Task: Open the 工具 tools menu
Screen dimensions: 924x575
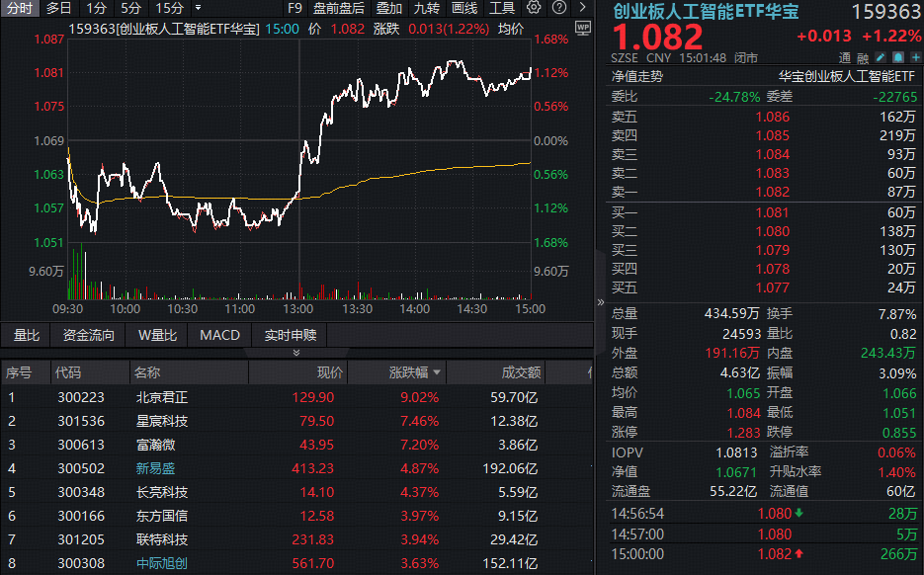Action: 502,9
